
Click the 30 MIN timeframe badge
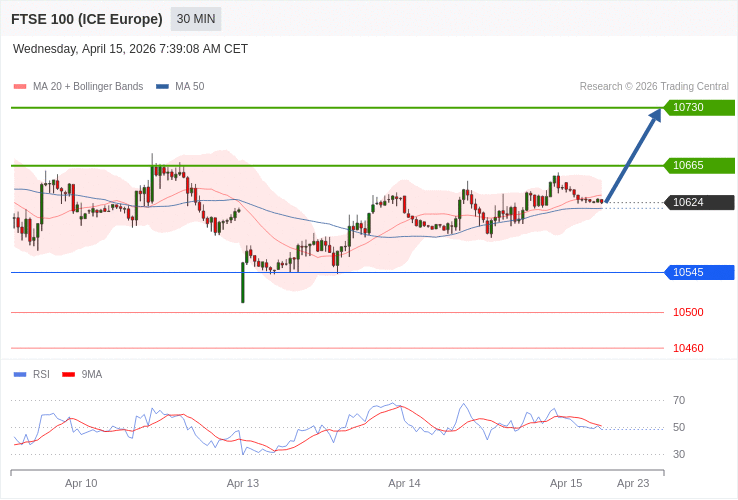click(x=196, y=19)
